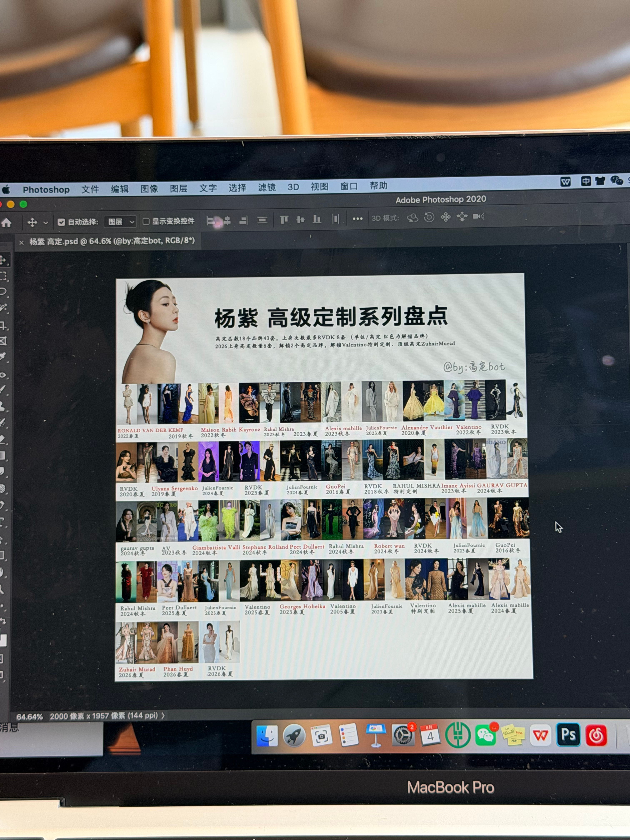Select the Eyedropper tool

(x=3, y=357)
